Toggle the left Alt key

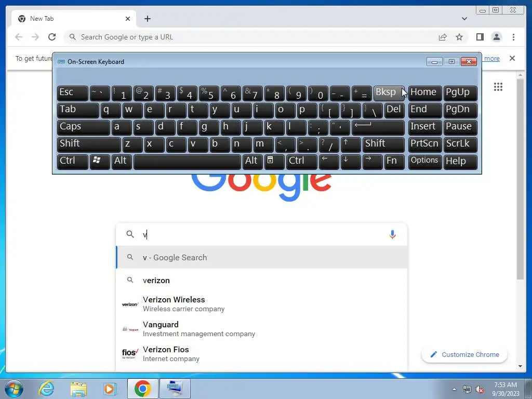[x=121, y=162]
